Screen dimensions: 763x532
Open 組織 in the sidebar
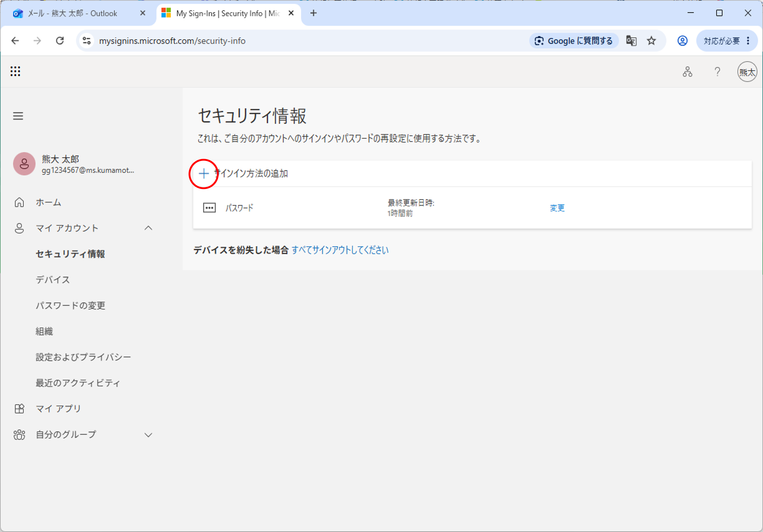coord(44,331)
